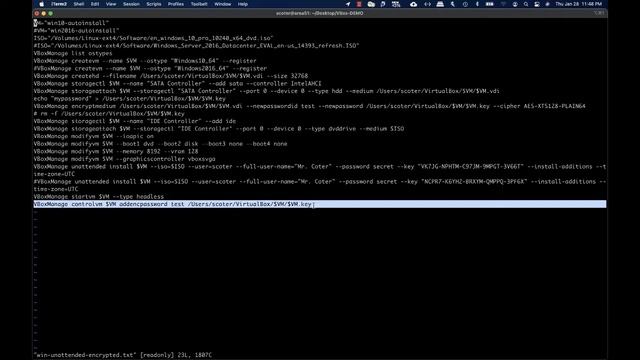Click modifyvm graphicscontroller vboxsvga line

tap(124, 159)
